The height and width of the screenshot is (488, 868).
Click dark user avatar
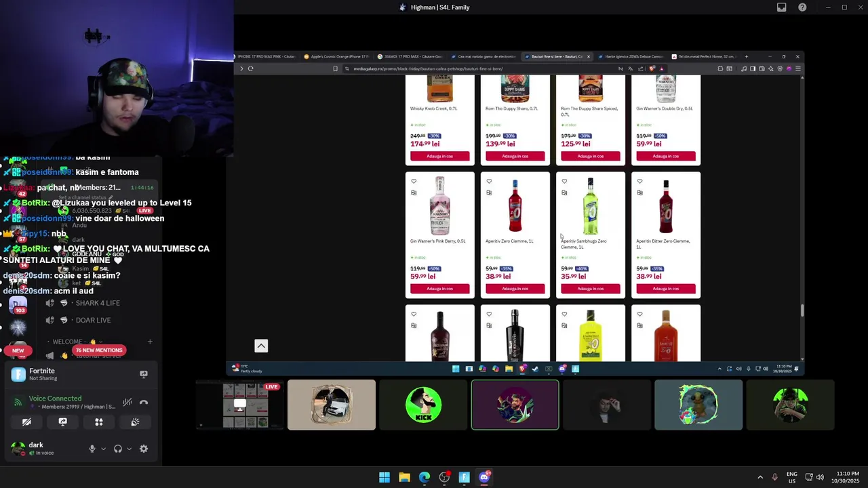point(18,448)
